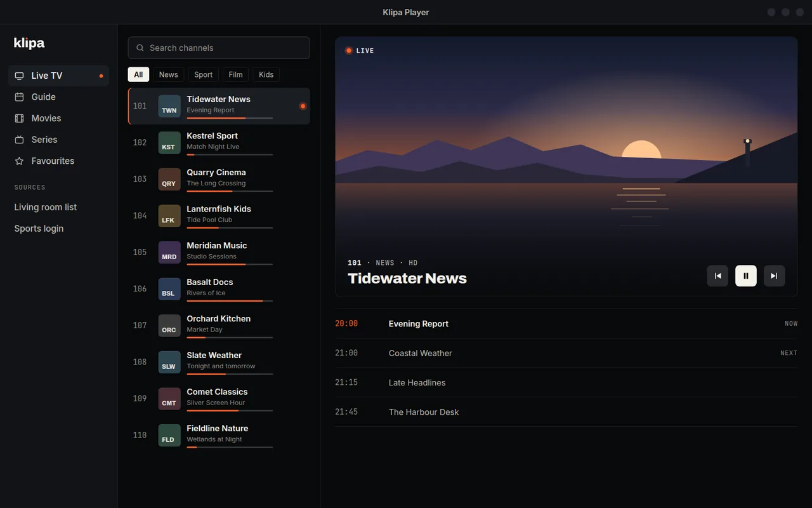Click the 21:15 schedule time
This screenshot has height=508, width=812.
click(346, 382)
